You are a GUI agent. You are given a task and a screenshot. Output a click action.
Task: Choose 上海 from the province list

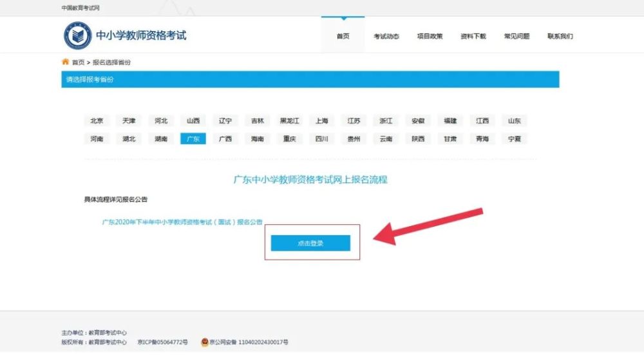(321, 120)
